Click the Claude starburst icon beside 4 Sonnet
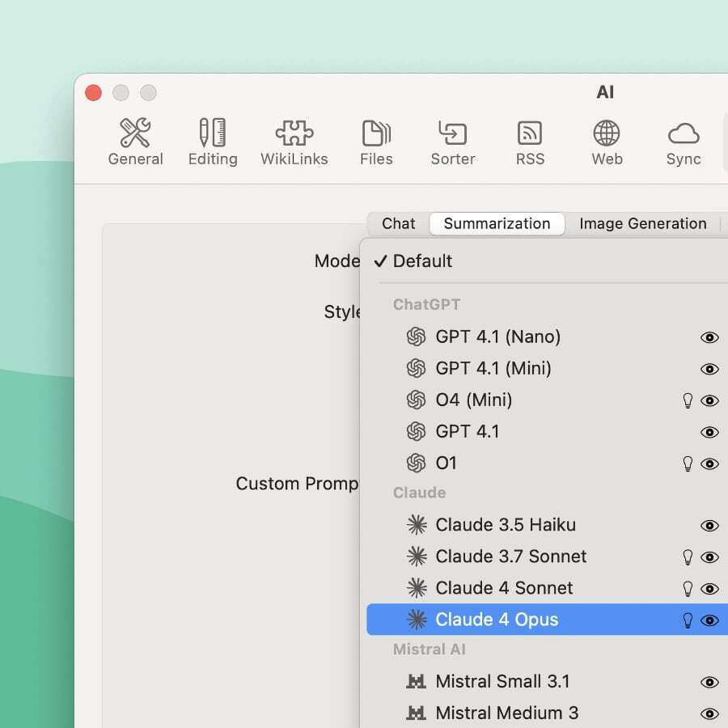 tap(417, 588)
